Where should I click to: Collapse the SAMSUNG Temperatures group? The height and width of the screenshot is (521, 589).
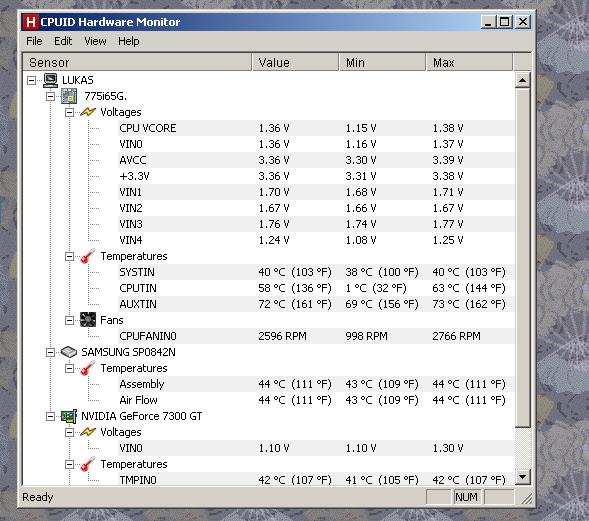(69, 368)
